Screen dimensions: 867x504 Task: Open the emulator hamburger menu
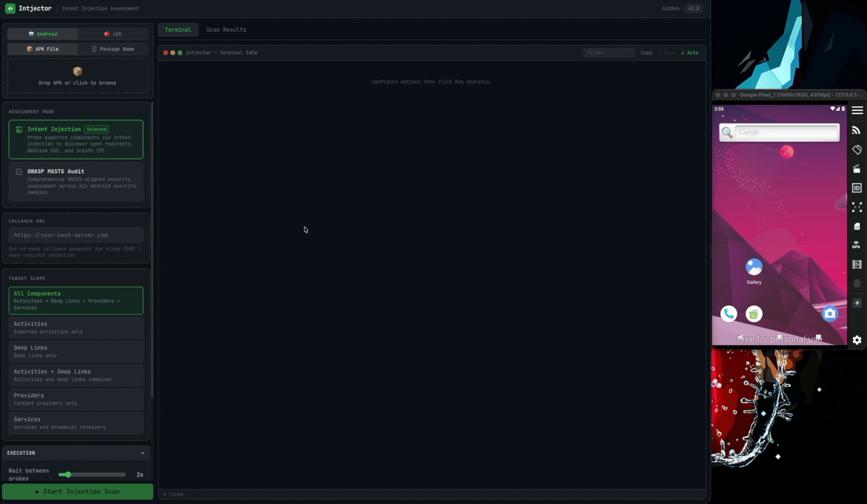pyautogui.click(x=857, y=110)
